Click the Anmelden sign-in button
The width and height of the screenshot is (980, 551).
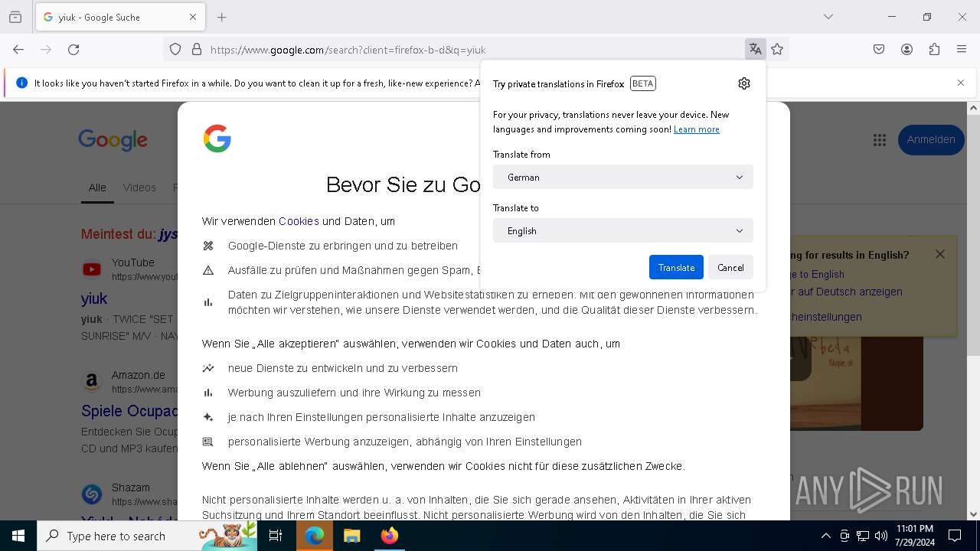[x=931, y=139]
